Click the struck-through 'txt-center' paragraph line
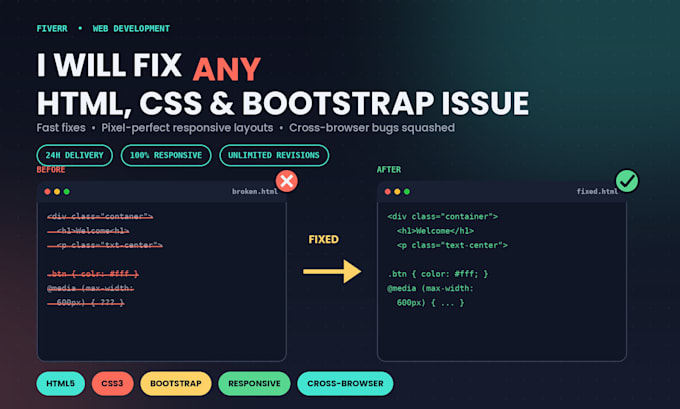This screenshot has width=680, height=409. click(105, 245)
